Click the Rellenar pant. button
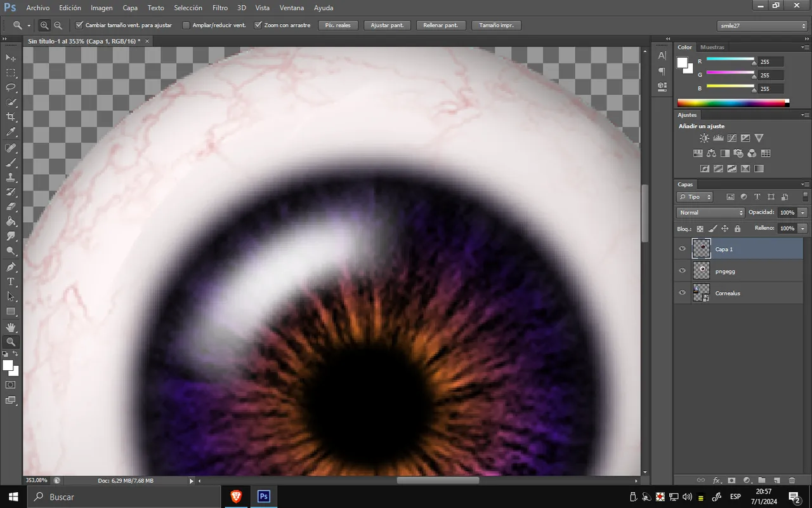The image size is (812, 508). (441, 25)
